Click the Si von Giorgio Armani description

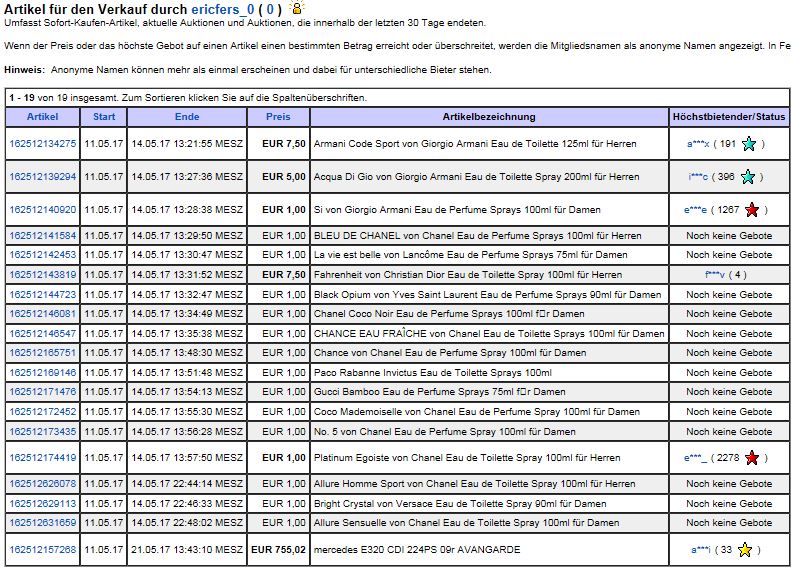(457, 210)
